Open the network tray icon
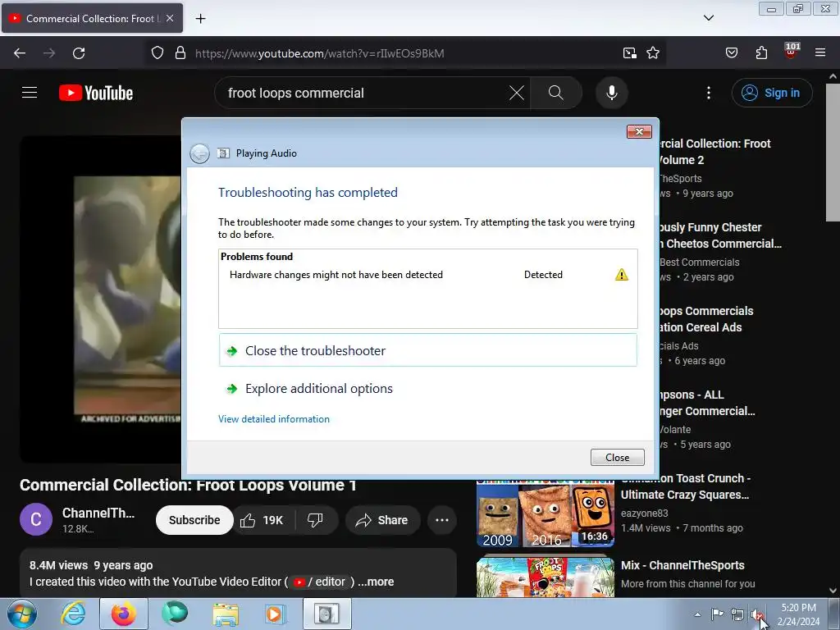The height and width of the screenshot is (630, 840). (x=737, y=614)
